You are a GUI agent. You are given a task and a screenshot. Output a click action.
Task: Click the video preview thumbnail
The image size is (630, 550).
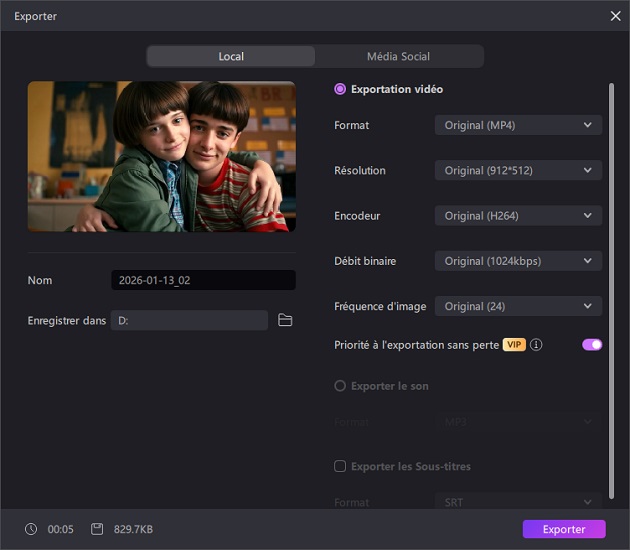tap(162, 156)
